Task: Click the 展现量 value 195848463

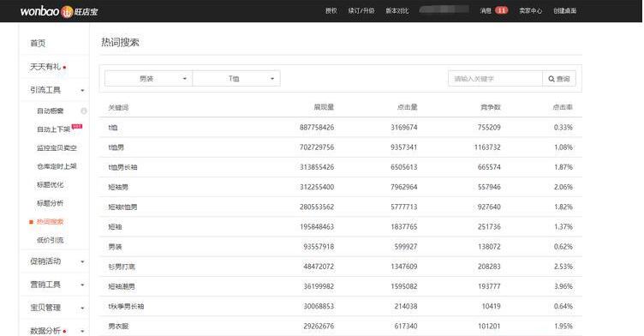Action: [x=317, y=226]
